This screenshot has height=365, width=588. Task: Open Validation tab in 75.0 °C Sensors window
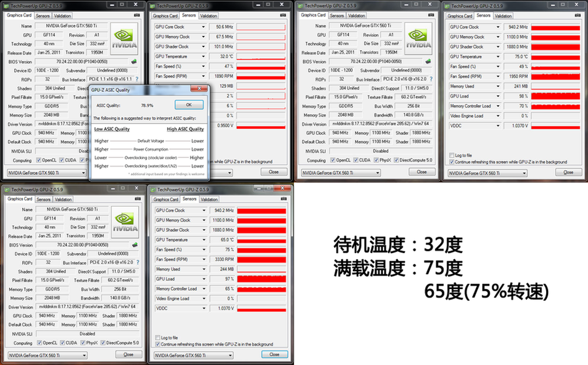coord(503,16)
